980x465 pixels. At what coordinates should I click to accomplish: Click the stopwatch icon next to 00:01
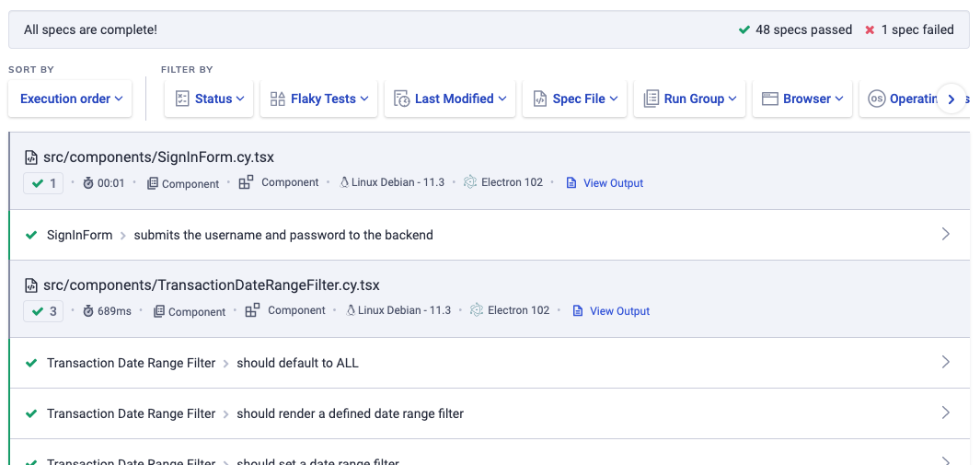pyautogui.click(x=88, y=183)
